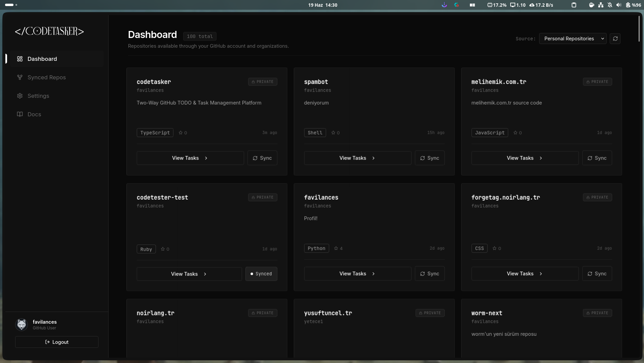644x363 pixels.
Task: Sync the melihemik.com.tr repository
Action: pyautogui.click(x=597, y=158)
